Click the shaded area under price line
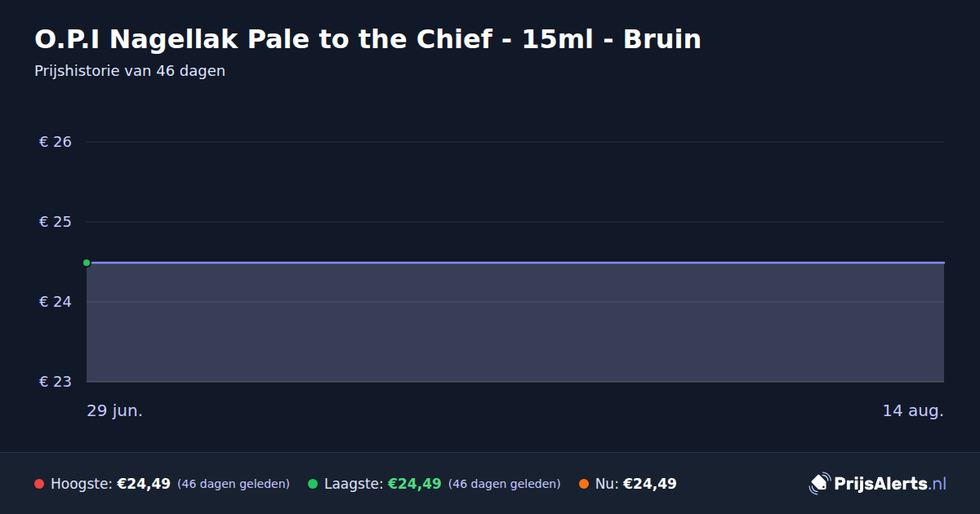The image size is (980, 514). pos(514,323)
